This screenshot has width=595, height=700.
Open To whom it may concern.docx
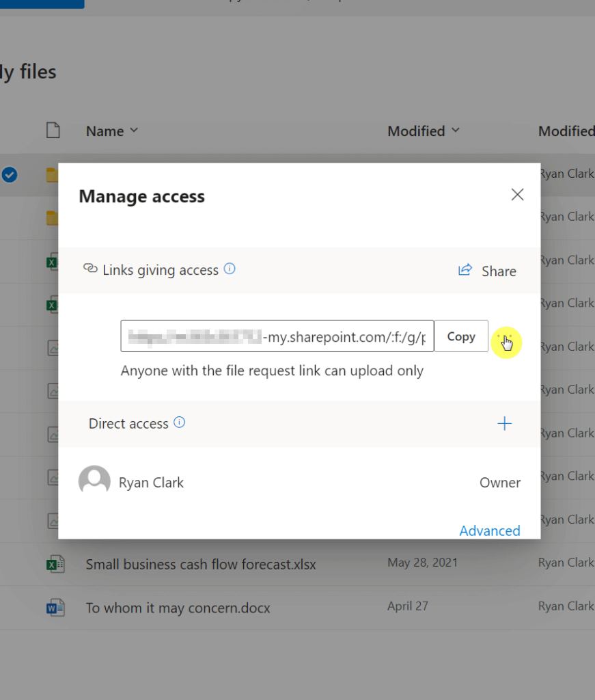click(178, 608)
